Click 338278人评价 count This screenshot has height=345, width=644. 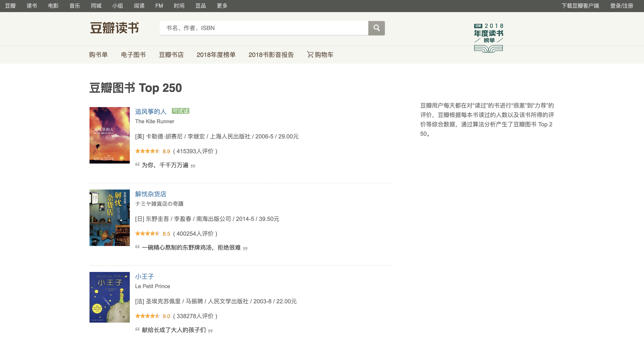pos(195,316)
